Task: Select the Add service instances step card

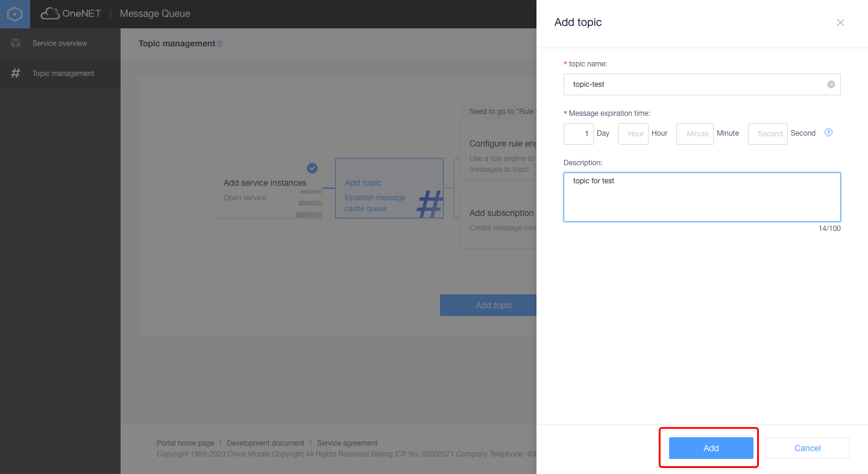Action: 268,188
